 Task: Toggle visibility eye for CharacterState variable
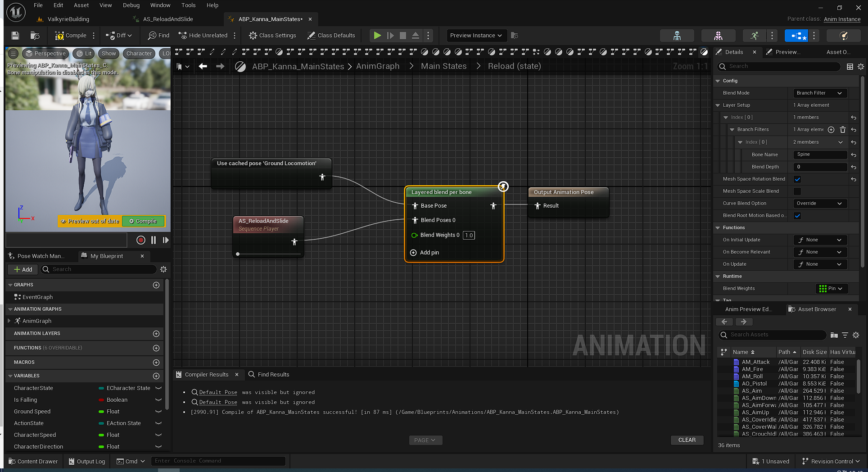(x=158, y=388)
